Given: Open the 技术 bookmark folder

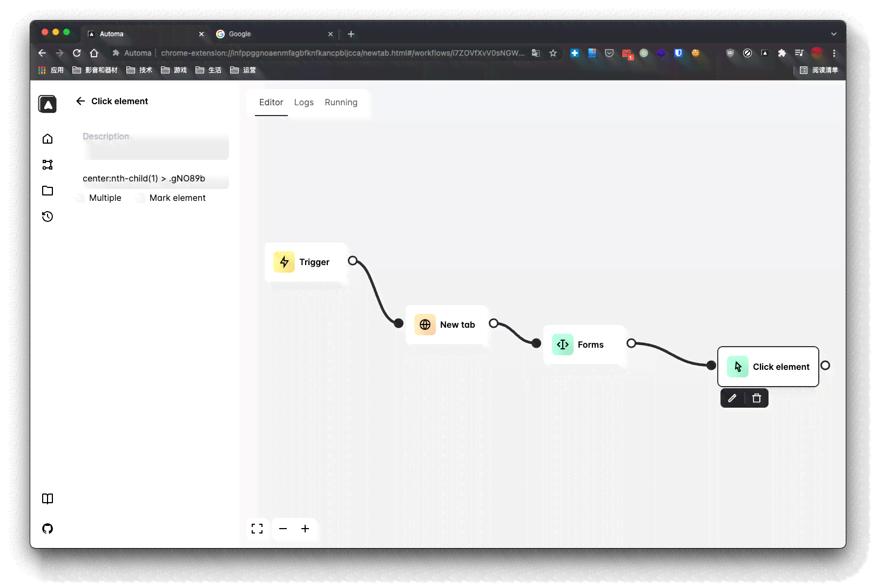Looking at the screenshot, I should tap(139, 70).
